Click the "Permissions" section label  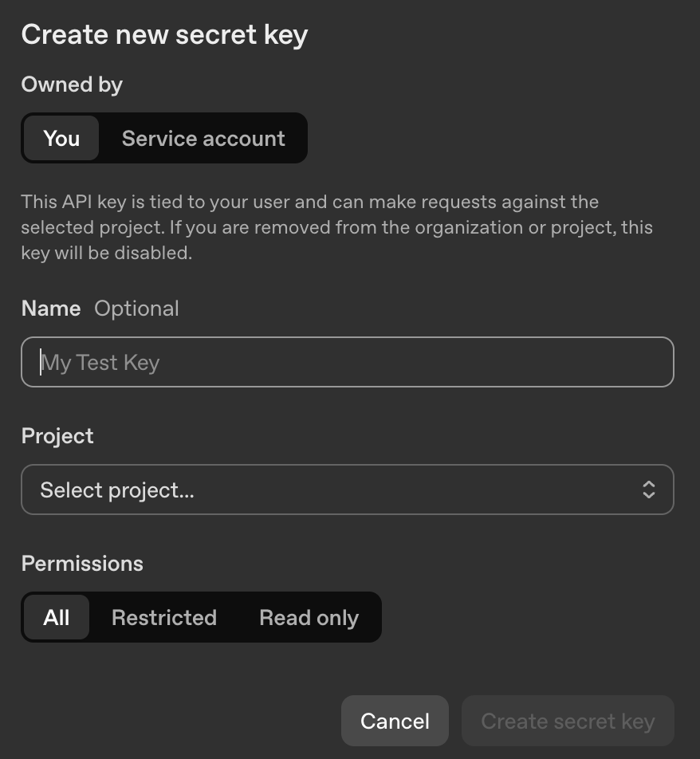point(82,564)
